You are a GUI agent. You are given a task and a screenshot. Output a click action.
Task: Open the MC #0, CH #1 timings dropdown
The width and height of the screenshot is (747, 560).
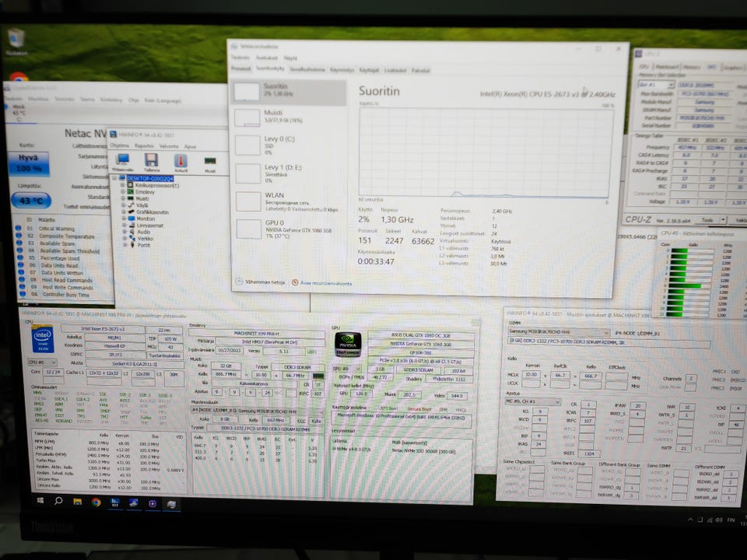pos(533,402)
